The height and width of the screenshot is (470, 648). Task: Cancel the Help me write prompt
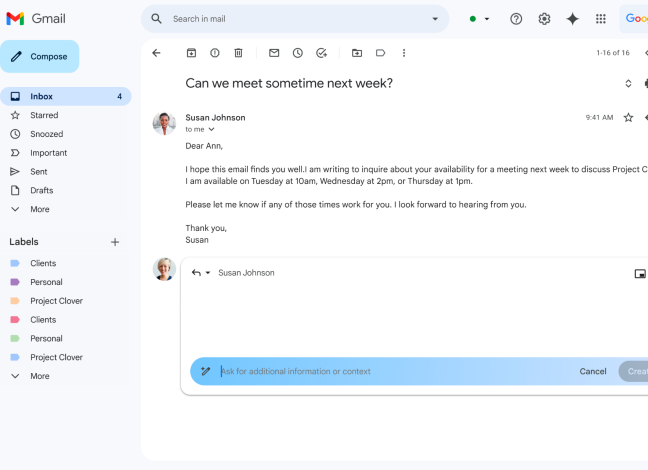tap(593, 371)
